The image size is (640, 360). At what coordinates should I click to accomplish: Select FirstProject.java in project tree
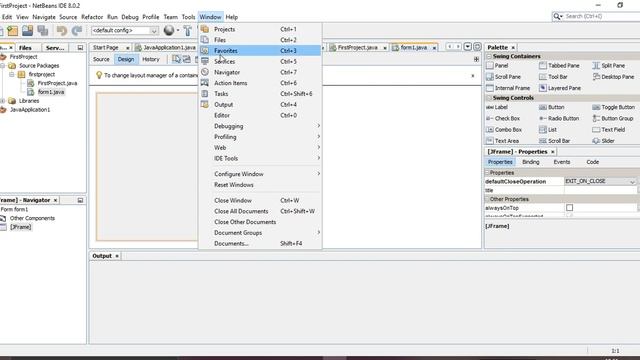[57, 83]
